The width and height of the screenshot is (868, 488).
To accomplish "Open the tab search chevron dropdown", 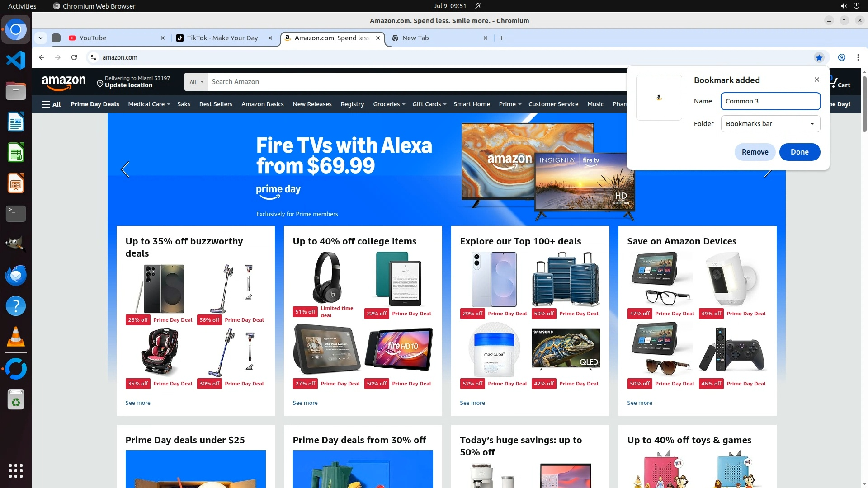I will point(41,38).
